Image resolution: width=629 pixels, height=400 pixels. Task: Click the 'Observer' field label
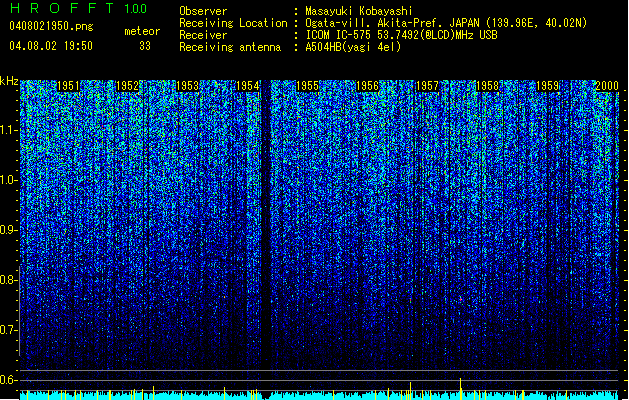(203, 11)
